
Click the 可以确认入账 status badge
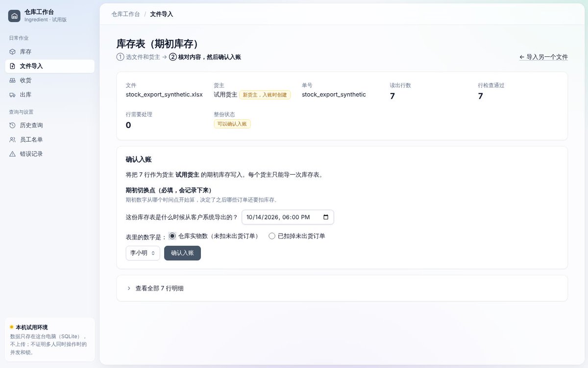click(x=232, y=124)
